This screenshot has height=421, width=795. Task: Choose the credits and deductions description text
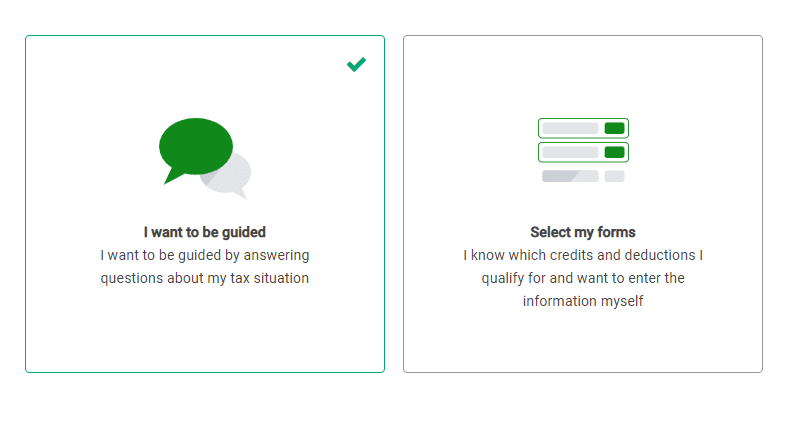coord(583,278)
